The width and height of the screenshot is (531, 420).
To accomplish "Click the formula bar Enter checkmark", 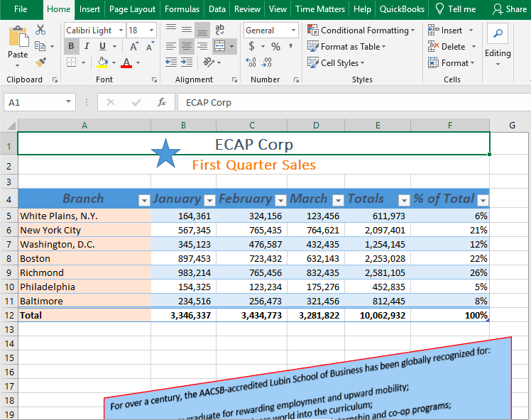I will (x=136, y=102).
